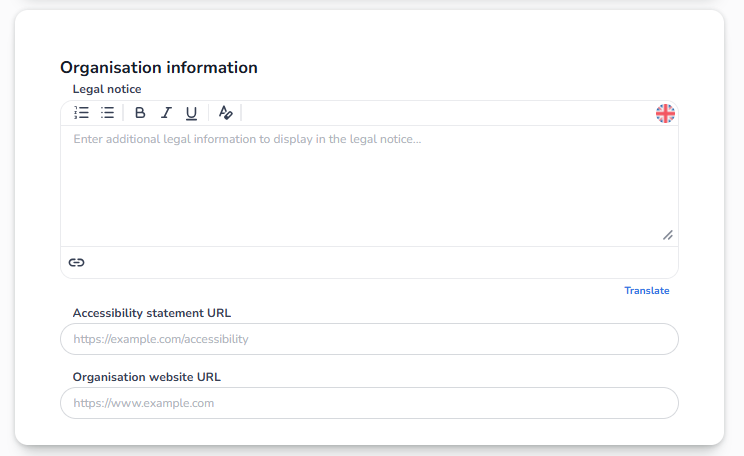
Task: Click the Organisation website URL field
Action: pyautogui.click(x=369, y=403)
